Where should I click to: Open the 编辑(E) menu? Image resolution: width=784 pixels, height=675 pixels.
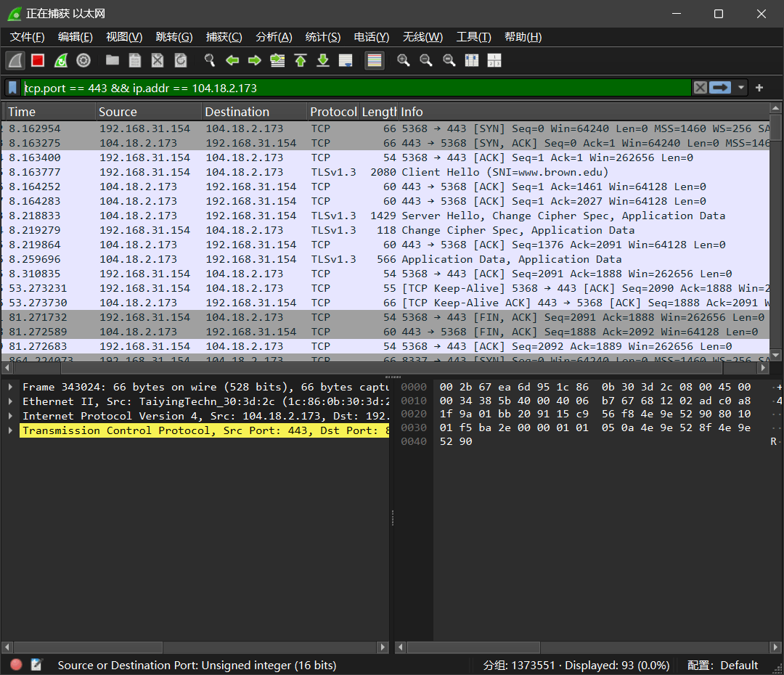pyautogui.click(x=75, y=37)
